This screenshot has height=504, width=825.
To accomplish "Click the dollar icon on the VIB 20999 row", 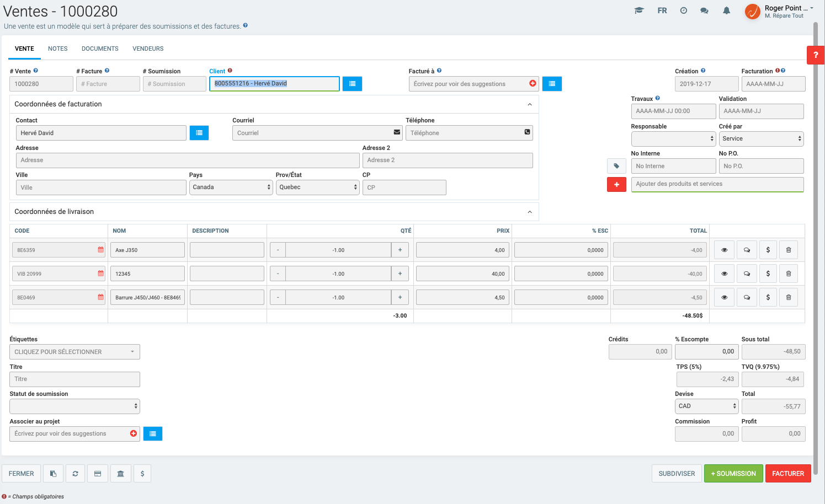I will [768, 274].
